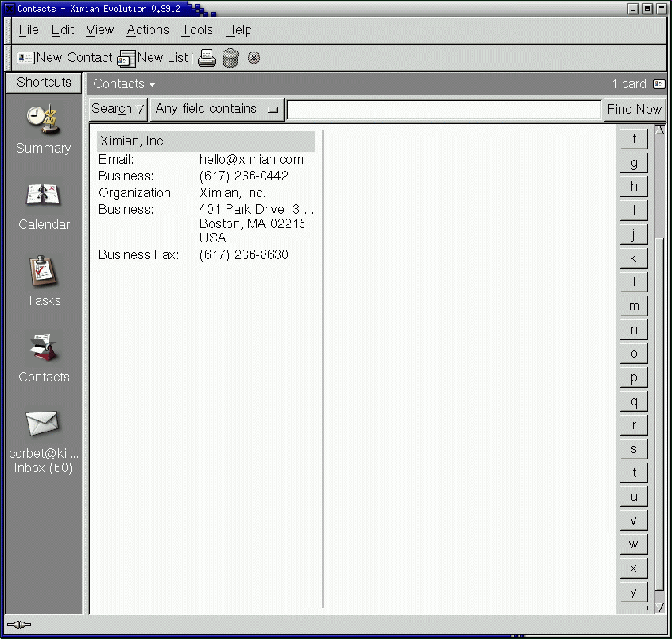The image size is (672, 639).
Task: Open the Summary shortcut
Action: [44, 129]
